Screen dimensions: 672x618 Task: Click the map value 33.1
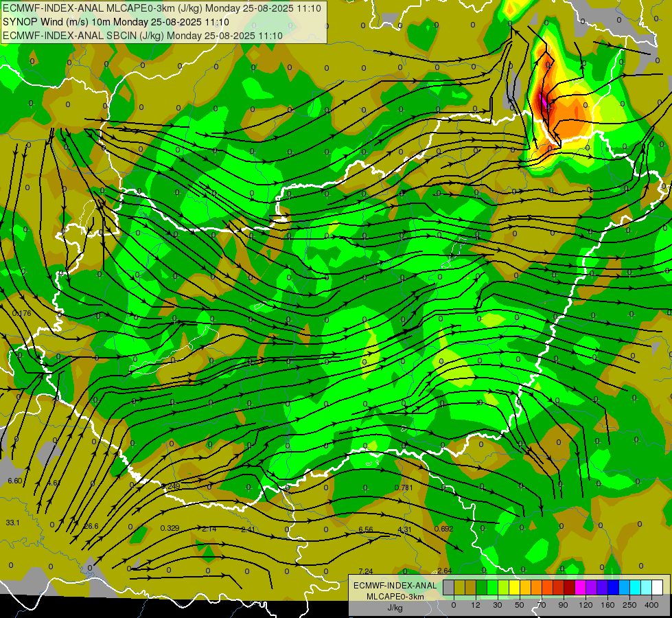coord(13,523)
